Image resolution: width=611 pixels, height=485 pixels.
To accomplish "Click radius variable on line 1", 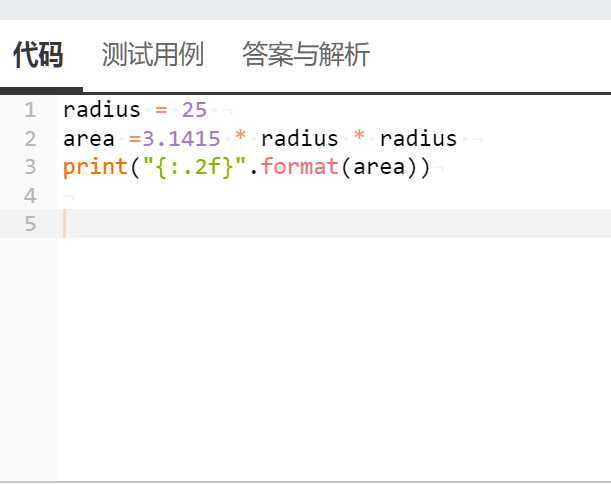I will click(102, 110).
